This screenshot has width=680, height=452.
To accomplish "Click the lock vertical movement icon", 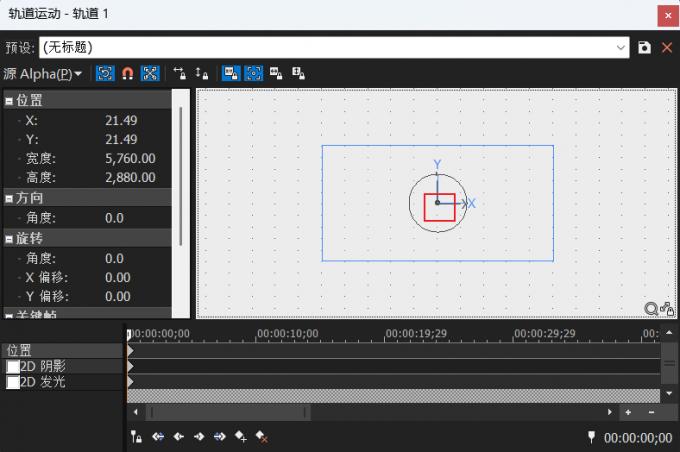I will point(201,74).
